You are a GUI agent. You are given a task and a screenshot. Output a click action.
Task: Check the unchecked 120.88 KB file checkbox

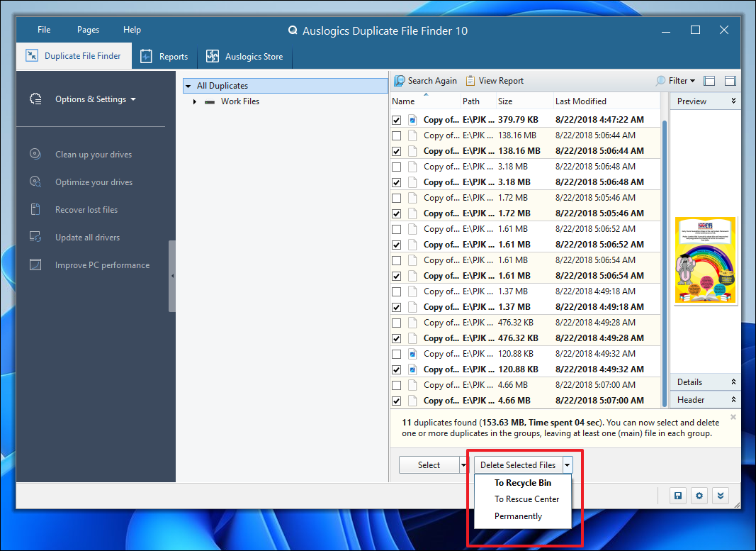[396, 354]
